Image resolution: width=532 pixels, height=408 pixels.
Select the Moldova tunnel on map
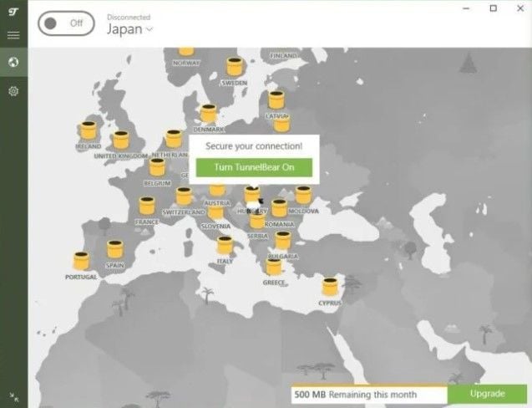[x=303, y=195]
